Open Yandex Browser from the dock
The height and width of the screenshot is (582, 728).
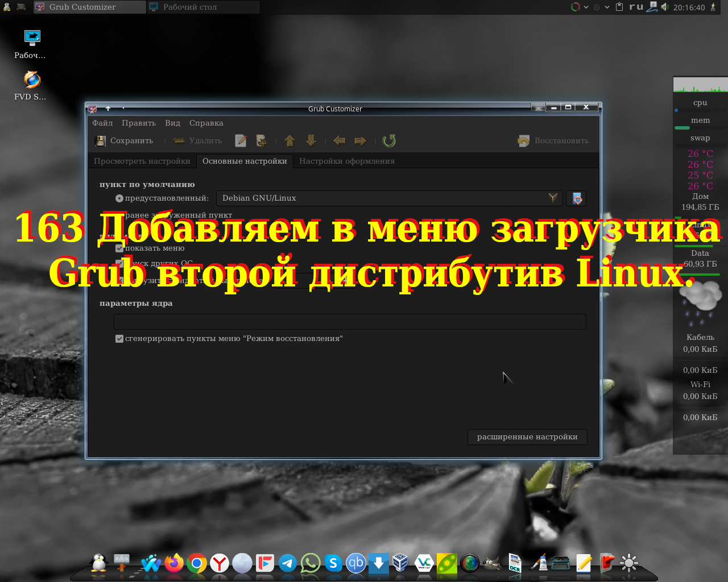click(220, 563)
